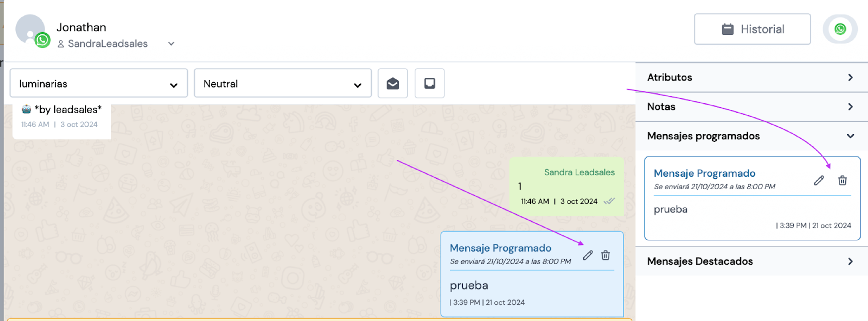The height and width of the screenshot is (321, 868).
Task: Expand the SandraLeadsales assignee chevron
Action: (x=171, y=43)
